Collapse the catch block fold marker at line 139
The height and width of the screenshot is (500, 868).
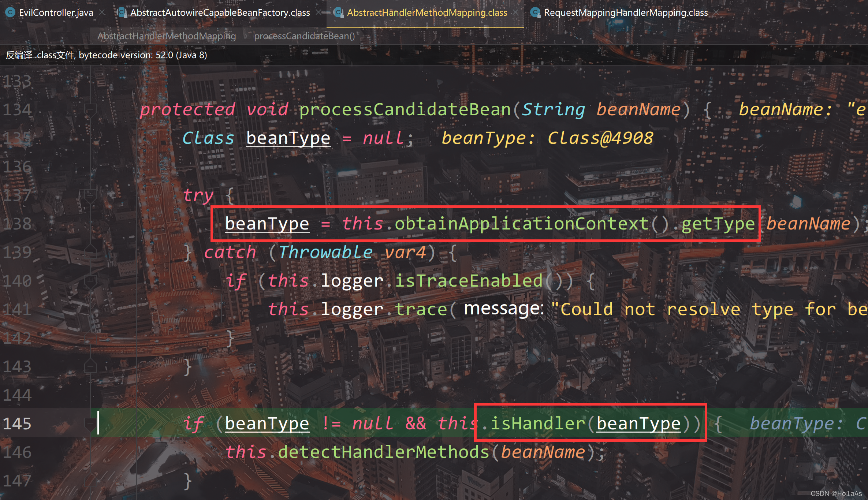(x=90, y=252)
